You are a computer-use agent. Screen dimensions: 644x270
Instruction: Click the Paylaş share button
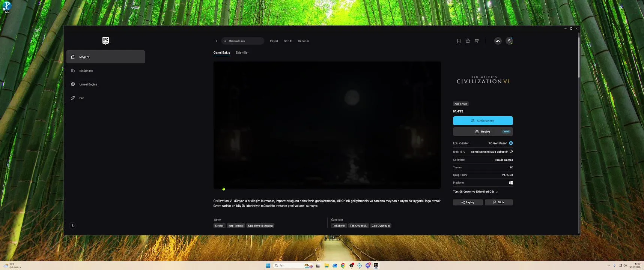click(468, 202)
